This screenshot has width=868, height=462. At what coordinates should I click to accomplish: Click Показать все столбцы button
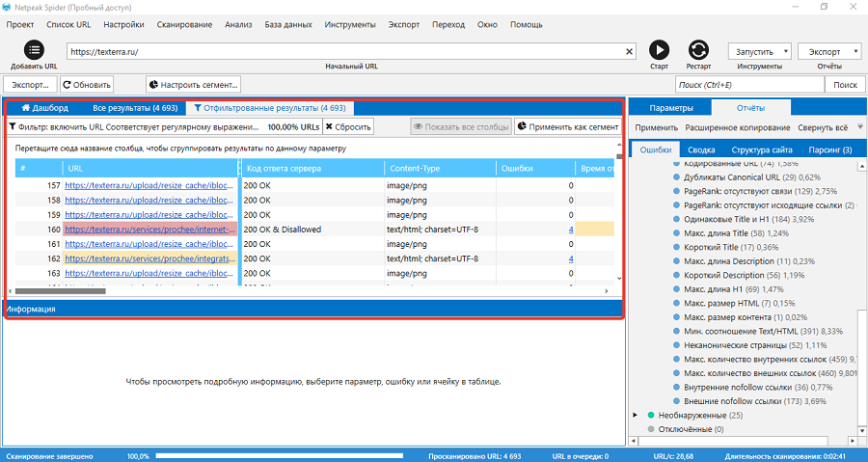pyautogui.click(x=461, y=126)
